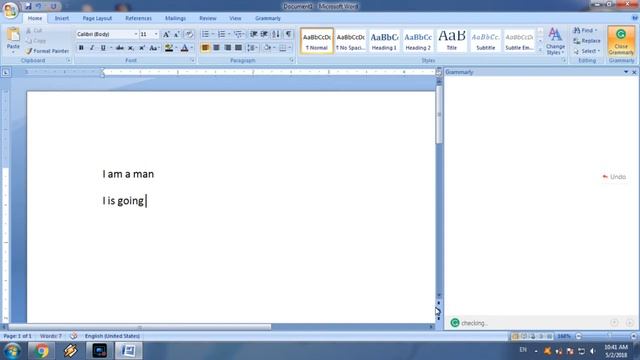Image resolution: width=640 pixels, height=360 pixels.
Task: Click the volume icon in system tray
Action: coord(593,351)
